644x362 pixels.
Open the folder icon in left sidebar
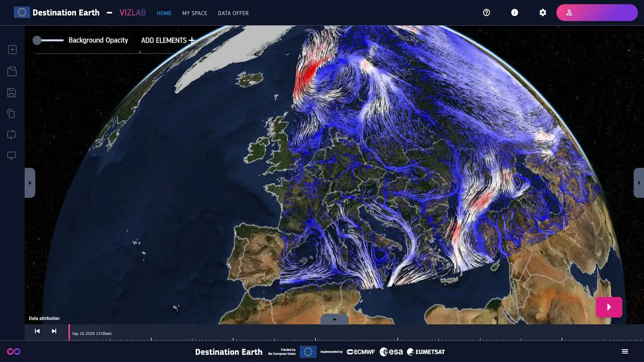click(12, 71)
